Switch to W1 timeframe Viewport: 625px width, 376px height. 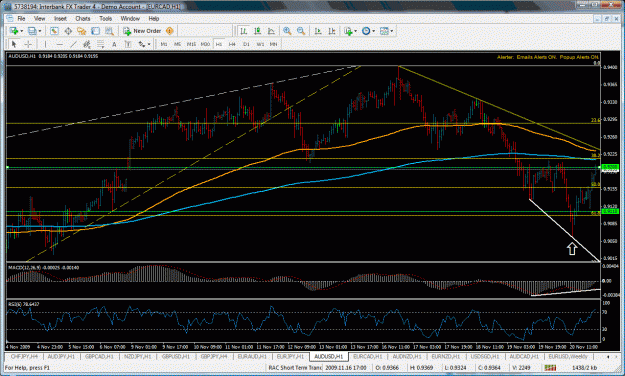[260, 44]
